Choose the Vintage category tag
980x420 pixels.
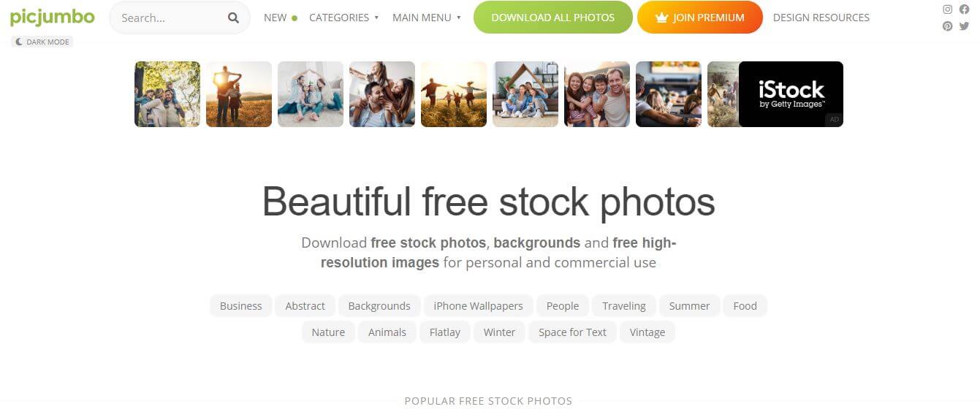pyautogui.click(x=647, y=332)
